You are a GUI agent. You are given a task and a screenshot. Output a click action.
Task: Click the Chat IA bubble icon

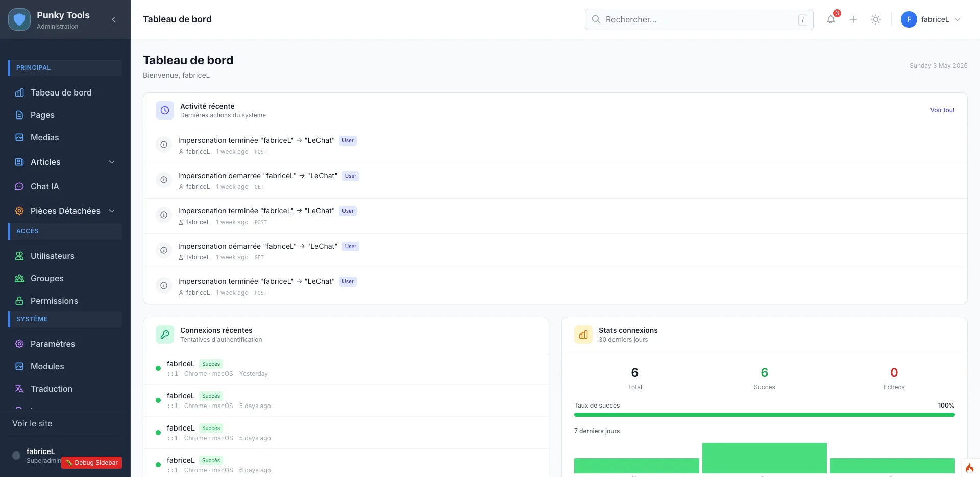coord(19,186)
